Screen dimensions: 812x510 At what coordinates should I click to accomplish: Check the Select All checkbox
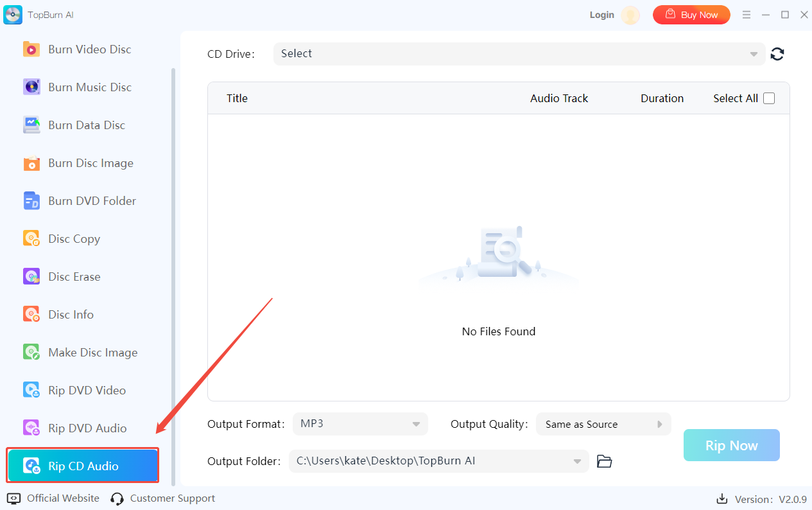[769, 98]
